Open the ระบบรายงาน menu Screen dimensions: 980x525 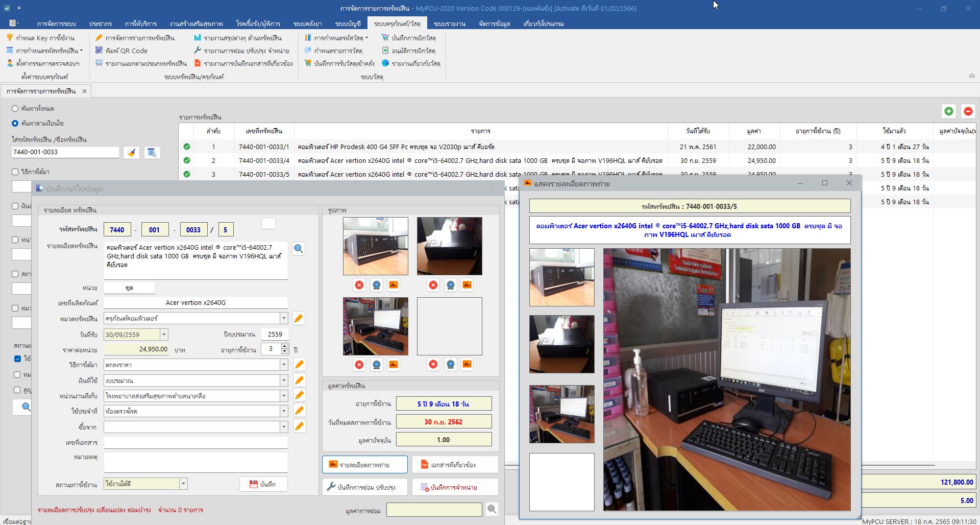(451, 23)
